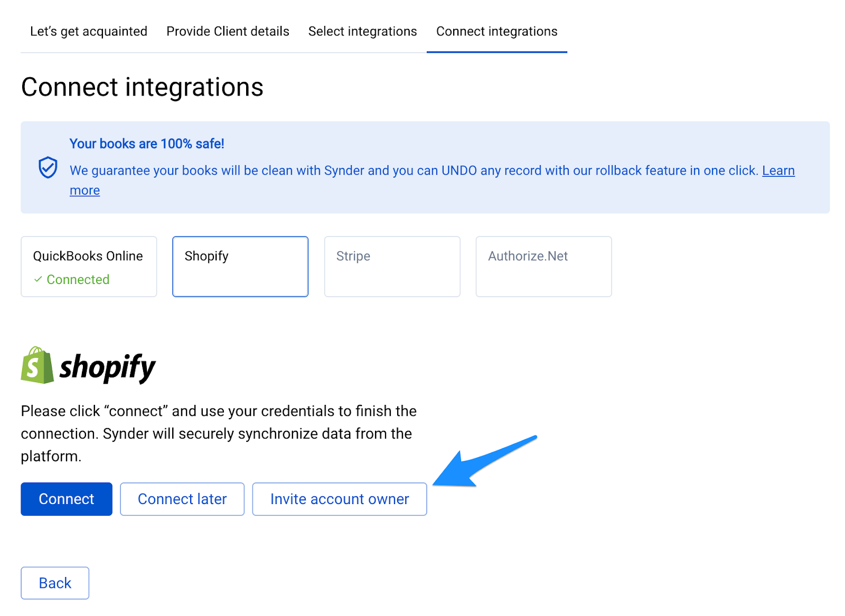Viewport: 845px width, 616px height.
Task: Choose the Stripe integration card
Action: [392, 267]
